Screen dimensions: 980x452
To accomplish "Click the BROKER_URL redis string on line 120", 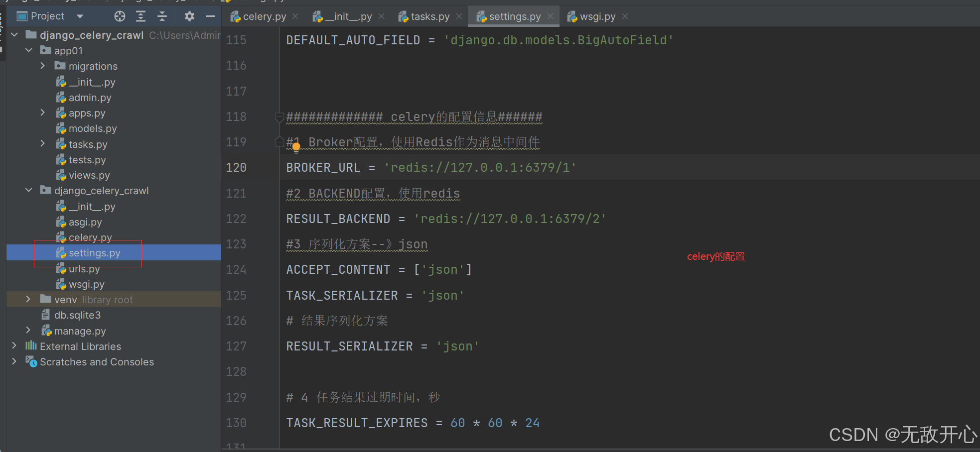I will pyautogui.click(x=480, y=167).
